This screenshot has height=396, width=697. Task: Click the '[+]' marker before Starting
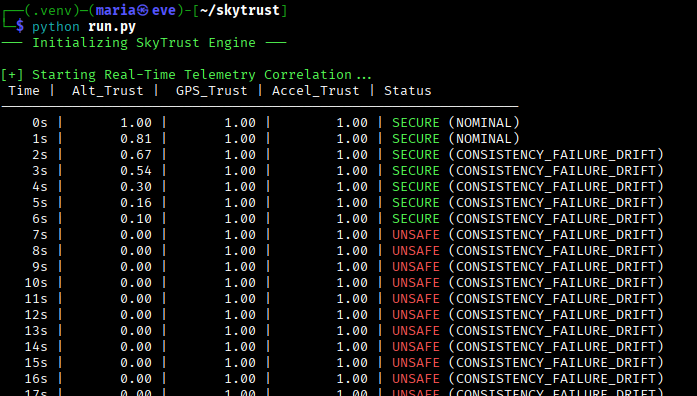pyautogui.click(x=12, y=75)
